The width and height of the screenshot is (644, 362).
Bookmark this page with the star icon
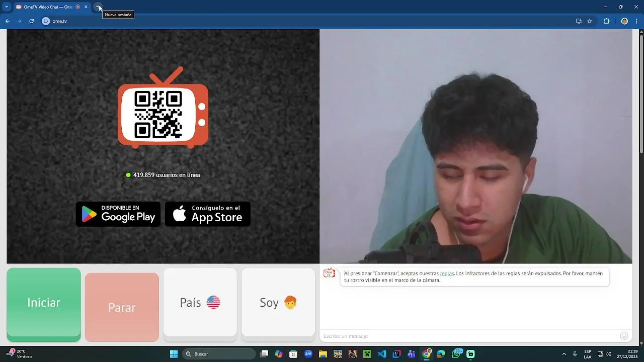click(590, 21)
